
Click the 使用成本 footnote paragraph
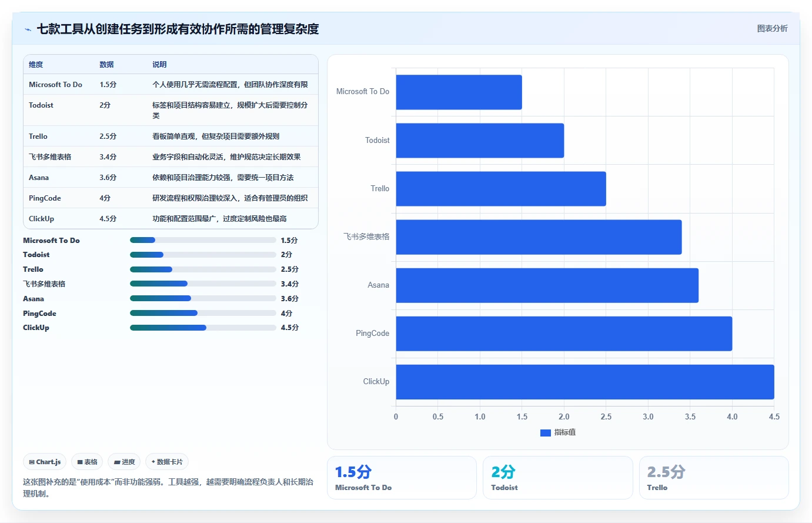(168, 488)
